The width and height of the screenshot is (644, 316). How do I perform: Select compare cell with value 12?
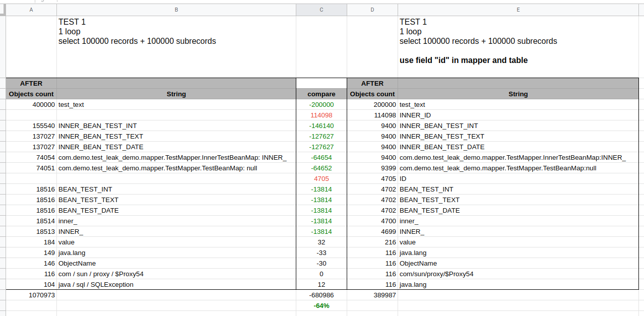tap(321, 284)
